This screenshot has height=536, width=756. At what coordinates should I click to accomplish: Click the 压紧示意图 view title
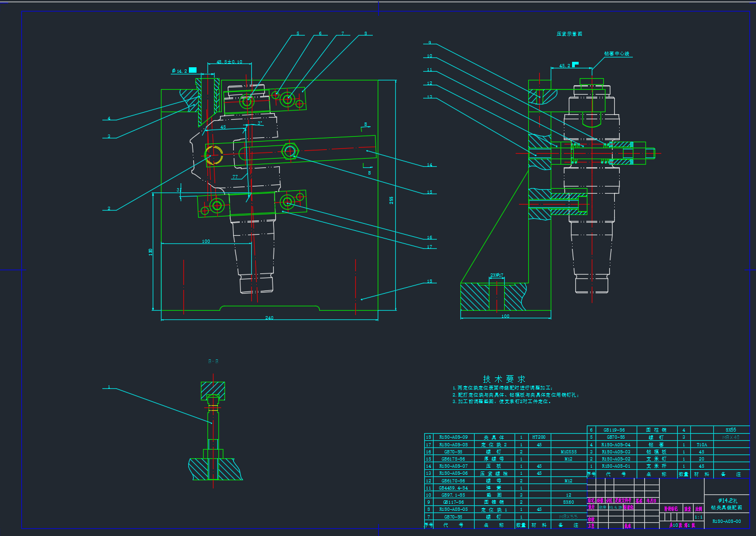pyautogui.click(x=569, y=34)
